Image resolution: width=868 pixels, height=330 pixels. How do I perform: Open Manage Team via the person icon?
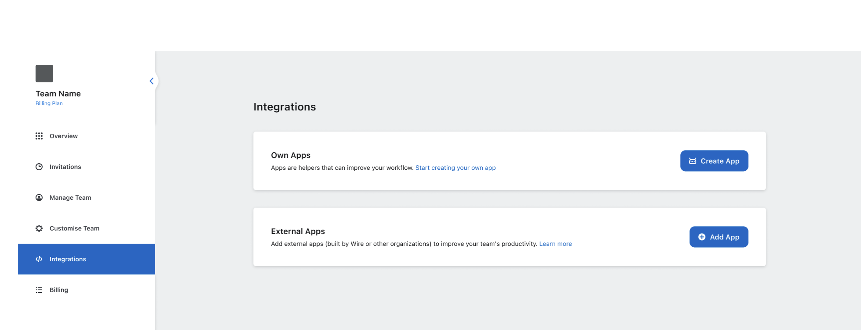click(x=39, y=197)
